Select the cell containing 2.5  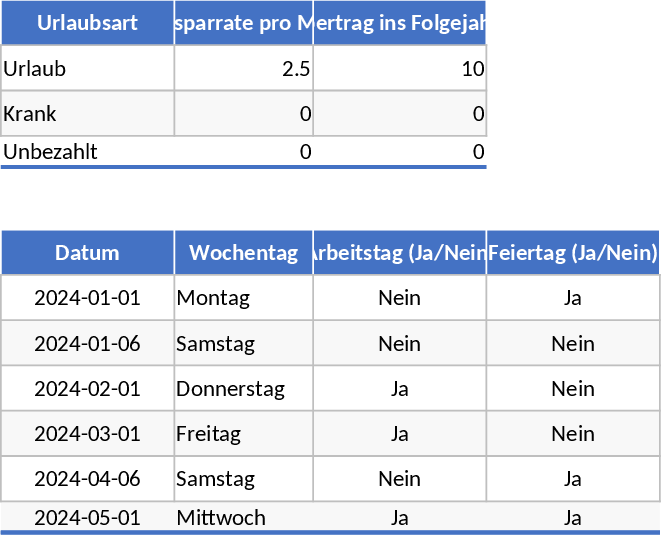(243, 69)
